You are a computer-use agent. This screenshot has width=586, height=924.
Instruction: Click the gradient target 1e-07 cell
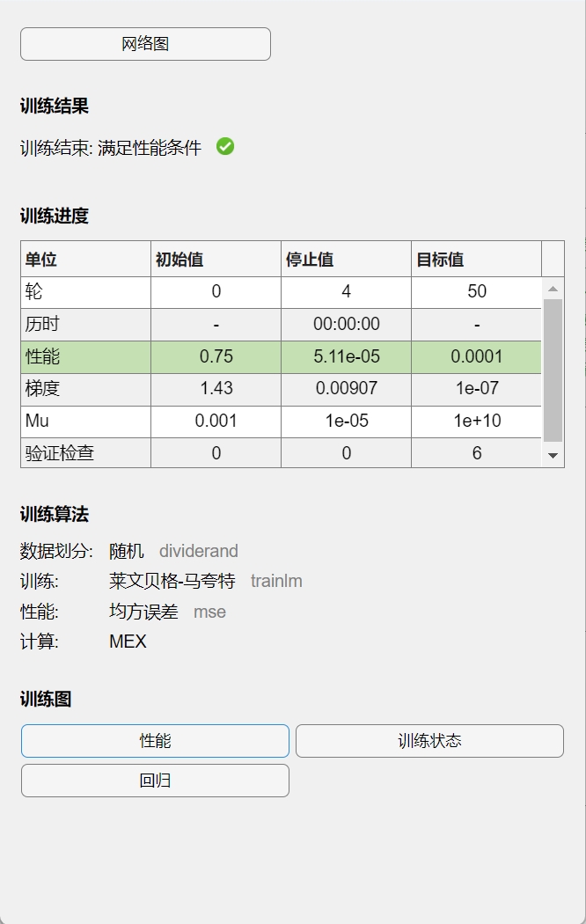point(476,389)
